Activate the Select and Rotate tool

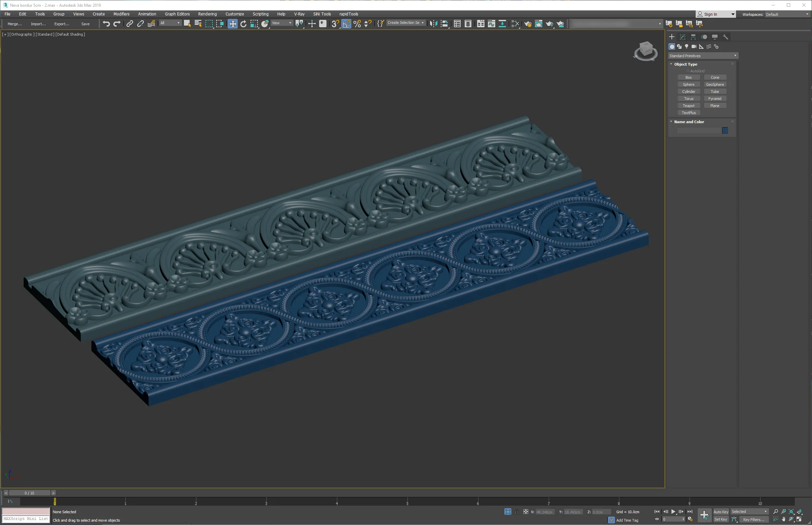click(x=243, y=24)
